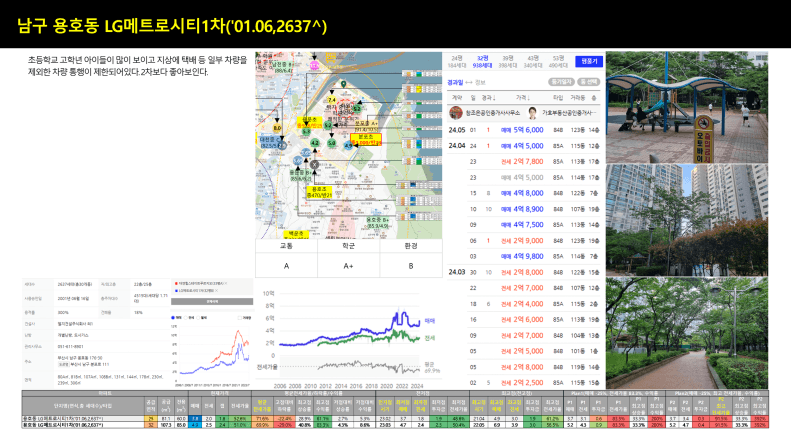791x445 pixels.
Task: Select the 매매 radio button on the small chart
Action: click(173, 317)
